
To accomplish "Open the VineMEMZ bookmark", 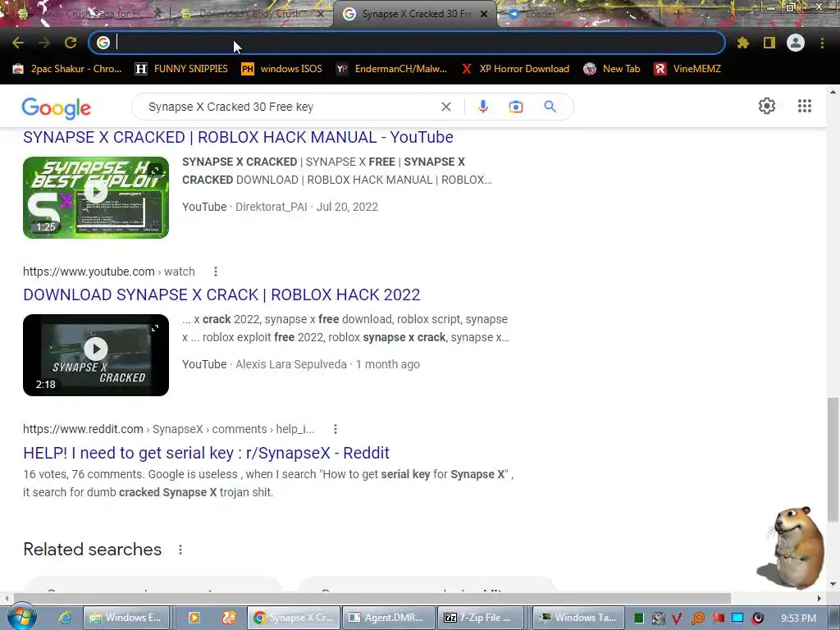I will (x=688, y=69).
